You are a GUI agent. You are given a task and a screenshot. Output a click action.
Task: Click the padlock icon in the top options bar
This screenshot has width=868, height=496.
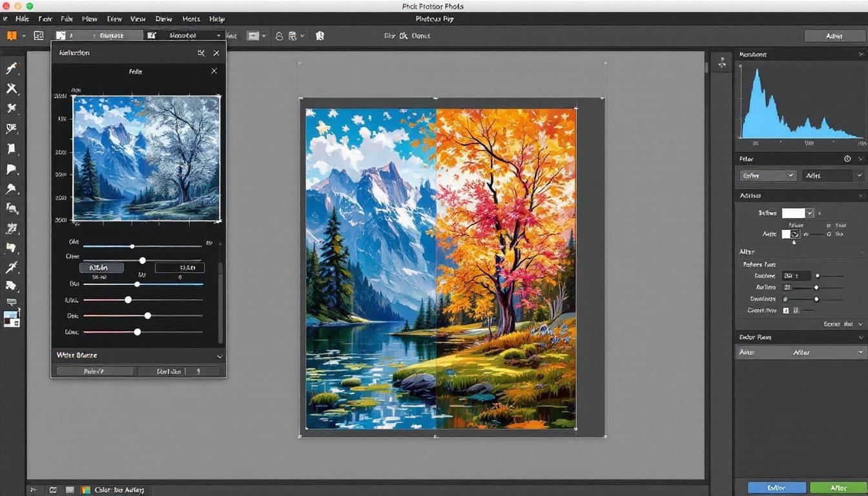tap(279, 36)
